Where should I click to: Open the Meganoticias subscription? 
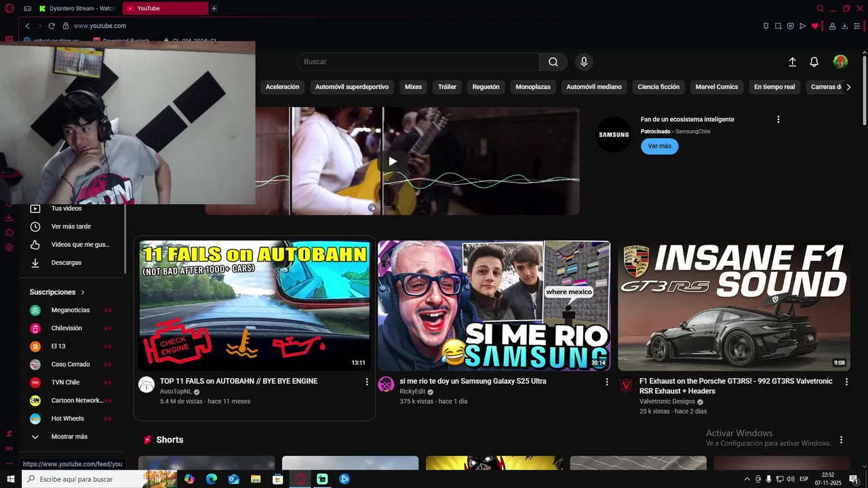71,310
